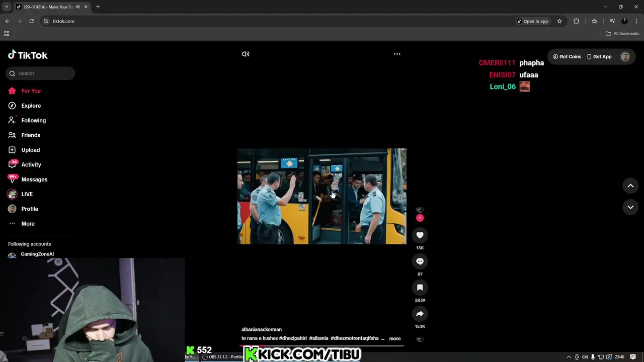Open the albanianackerman creator profile
Image resolution: width=644 pixels, height=362 pixels.
(x=262, y=329)
